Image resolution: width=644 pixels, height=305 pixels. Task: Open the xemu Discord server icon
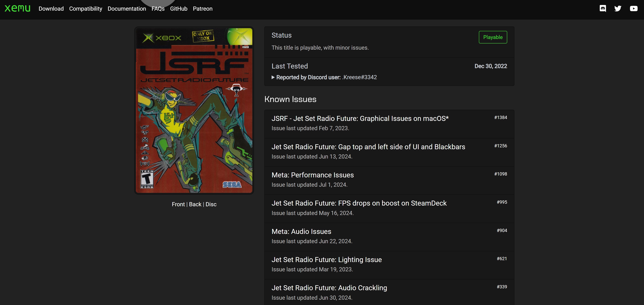603,9
